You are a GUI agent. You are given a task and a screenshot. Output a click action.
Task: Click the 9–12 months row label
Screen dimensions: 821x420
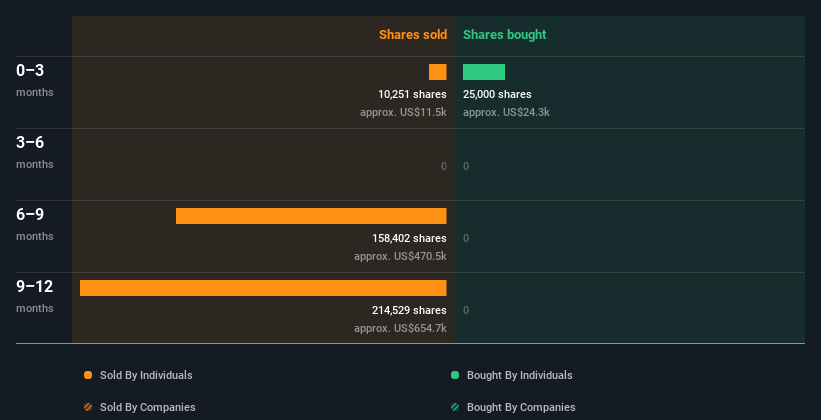tap(35, 296)
